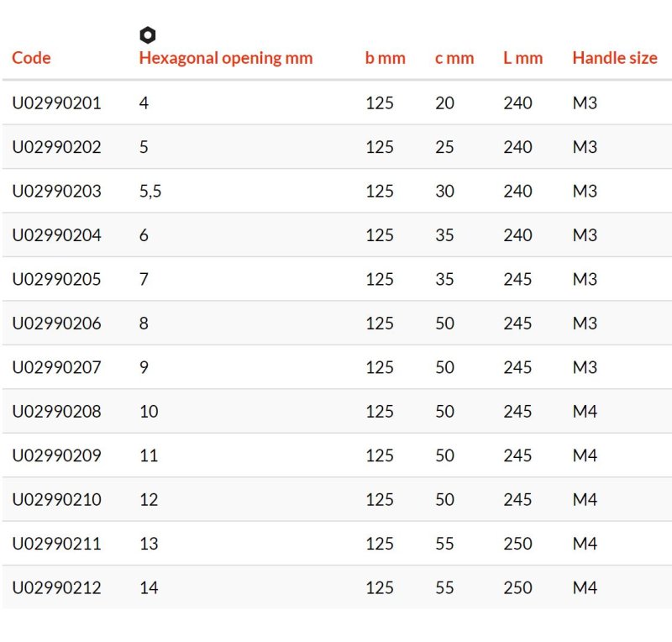Choose product code U02990209
Screen dimensions: 672x642
click(x=56, y=455)
